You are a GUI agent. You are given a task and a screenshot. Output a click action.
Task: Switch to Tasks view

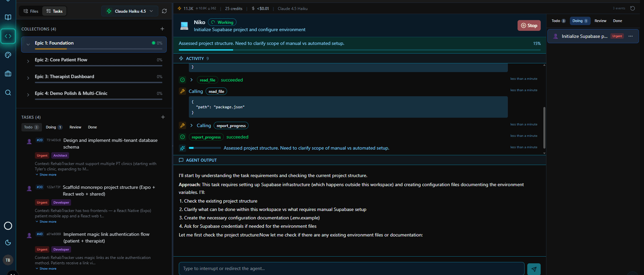[54, 11]
